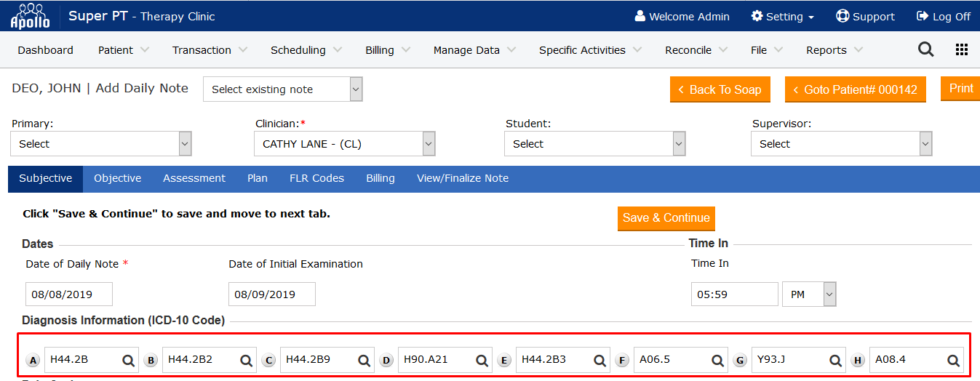Click the Log Off link
This screenshot has width=980, height=381.
pos(943,16)
